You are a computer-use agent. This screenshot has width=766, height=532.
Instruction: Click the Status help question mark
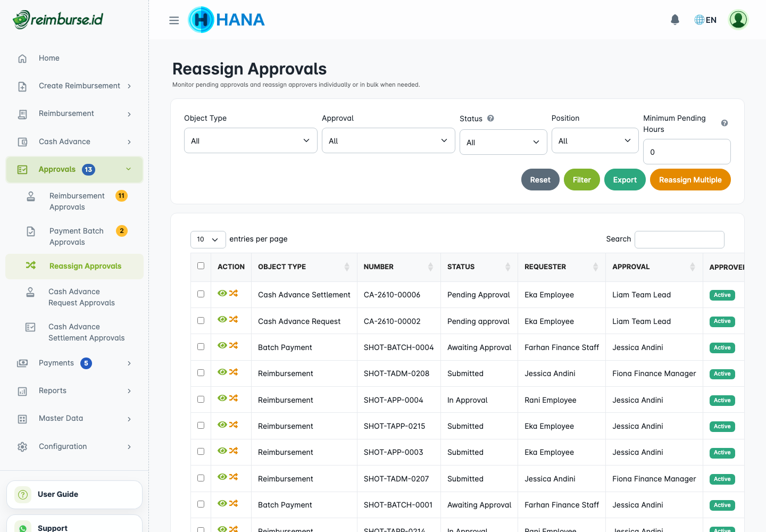(x=490, y=118)
